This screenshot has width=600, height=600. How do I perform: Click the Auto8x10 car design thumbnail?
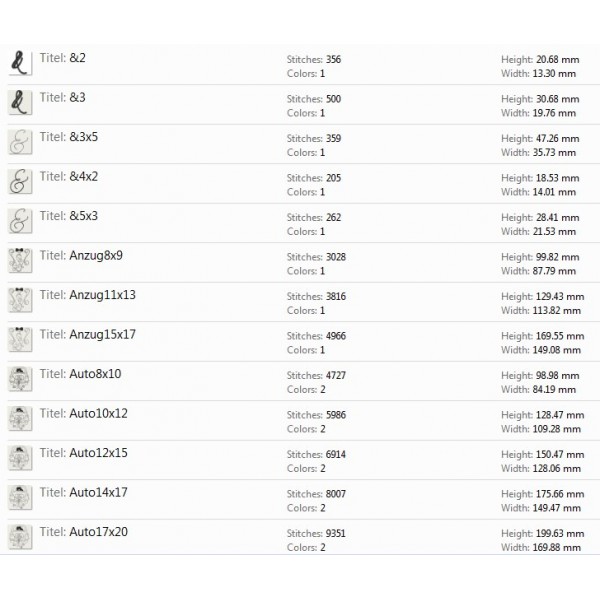[x=19, y=379]
